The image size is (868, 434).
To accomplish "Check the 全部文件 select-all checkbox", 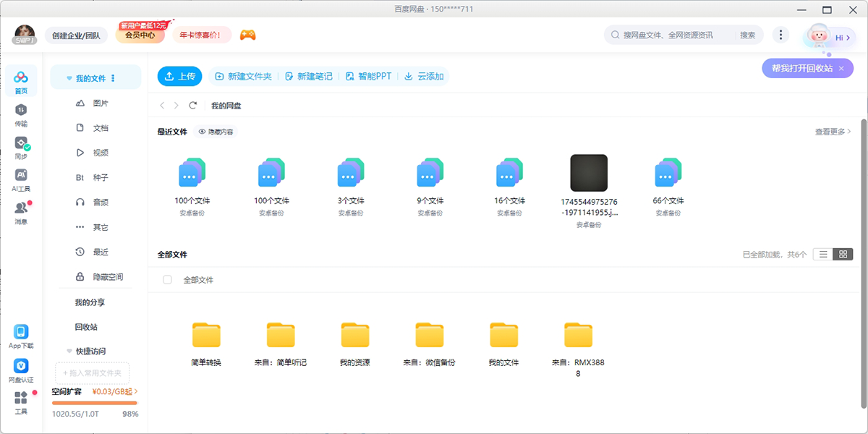I will pos(168,280).
